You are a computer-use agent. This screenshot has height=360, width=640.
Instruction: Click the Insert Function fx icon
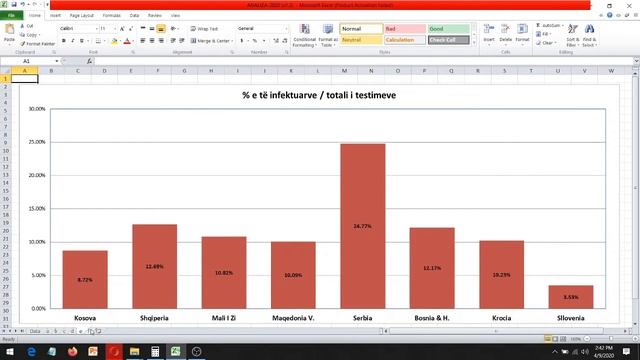click(x=89, y=61)
